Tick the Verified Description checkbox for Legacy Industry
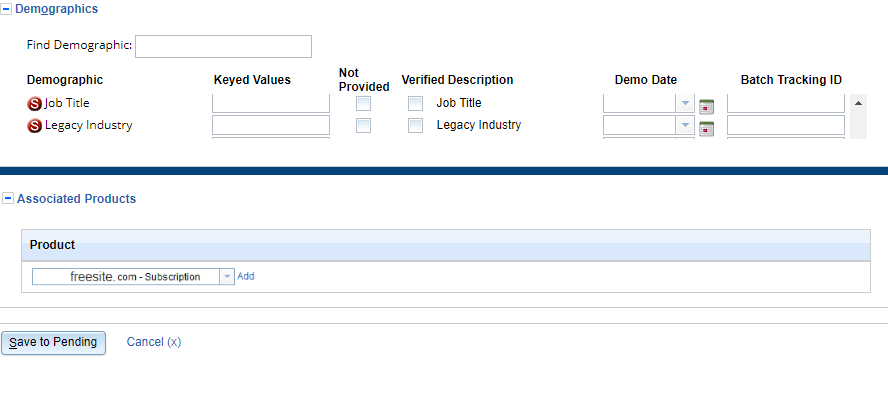Viewport: 888px width, 400px height. 415,125
